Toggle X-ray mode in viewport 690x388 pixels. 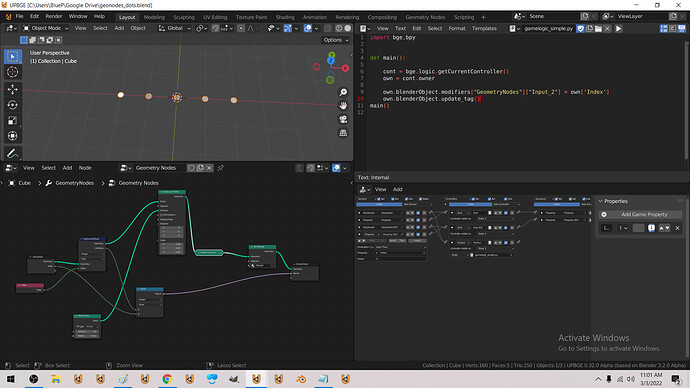click(x=328, y=28)
